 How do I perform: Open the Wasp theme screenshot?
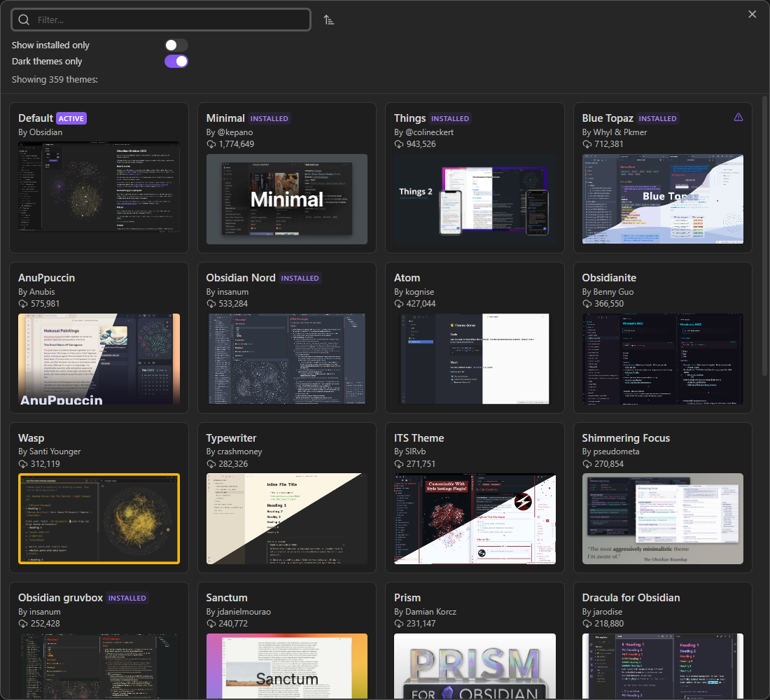tap(99, 519)
